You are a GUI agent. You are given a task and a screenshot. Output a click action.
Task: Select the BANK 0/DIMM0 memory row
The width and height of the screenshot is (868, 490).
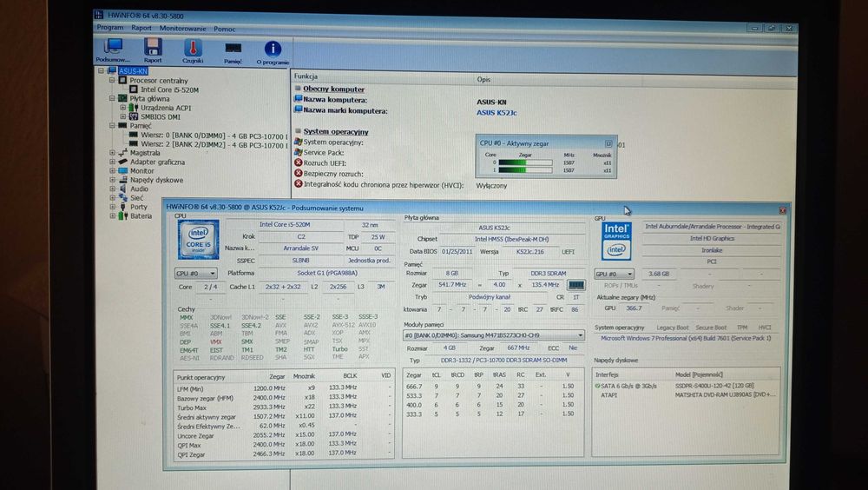(x=214, y=136)
